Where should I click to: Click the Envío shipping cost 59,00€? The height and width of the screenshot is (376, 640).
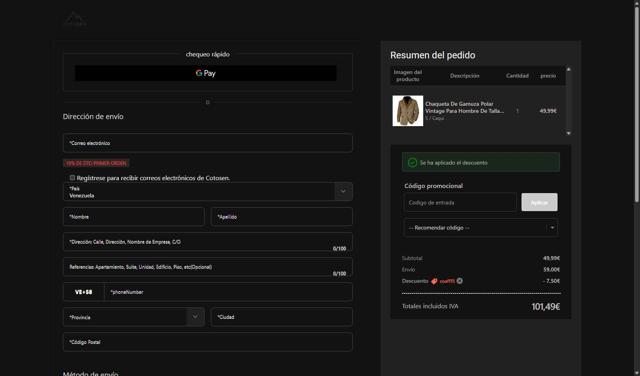pos(551,269)
